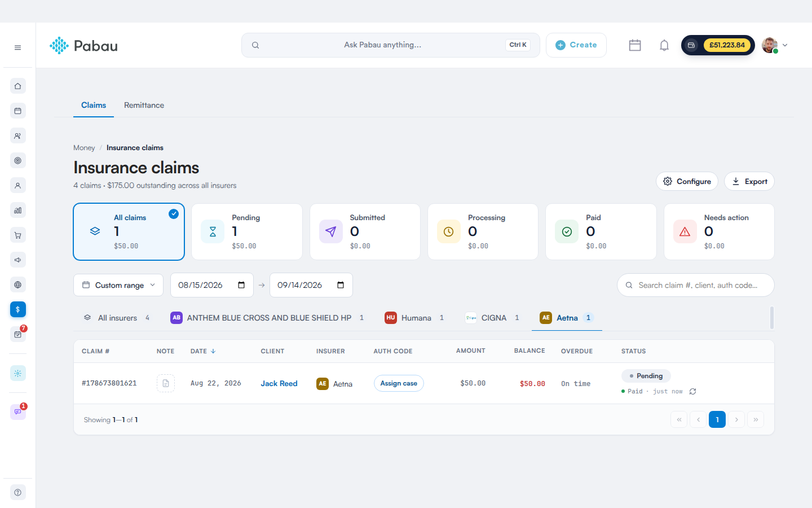812x508 pixels.
Task: Follow the Money breadcrumb link
Action: pyautogui.click(x=84, y=148)
